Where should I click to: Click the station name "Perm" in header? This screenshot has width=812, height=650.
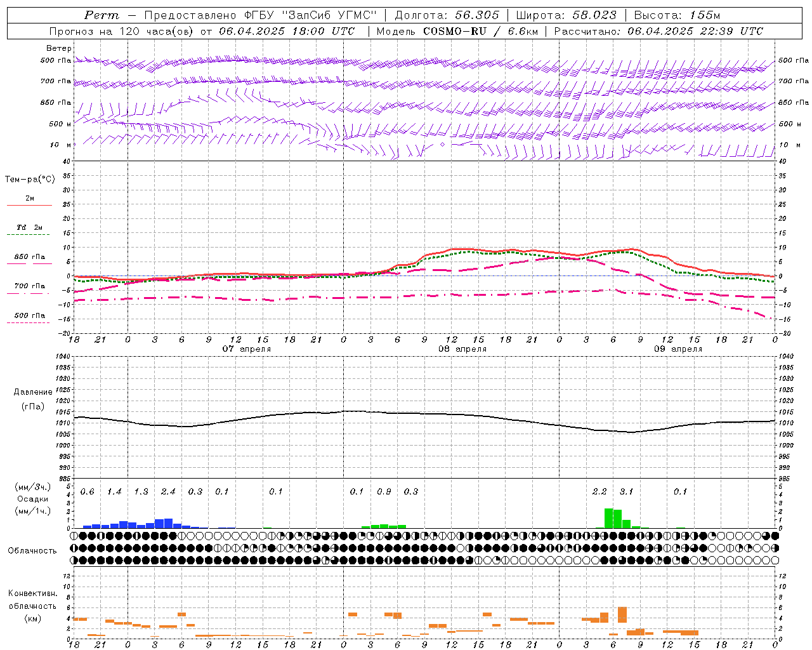tap(101, 15)
